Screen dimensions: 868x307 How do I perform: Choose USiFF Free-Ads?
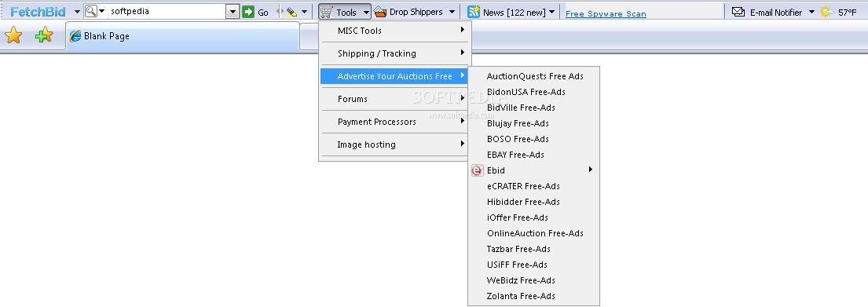point(533,265)
